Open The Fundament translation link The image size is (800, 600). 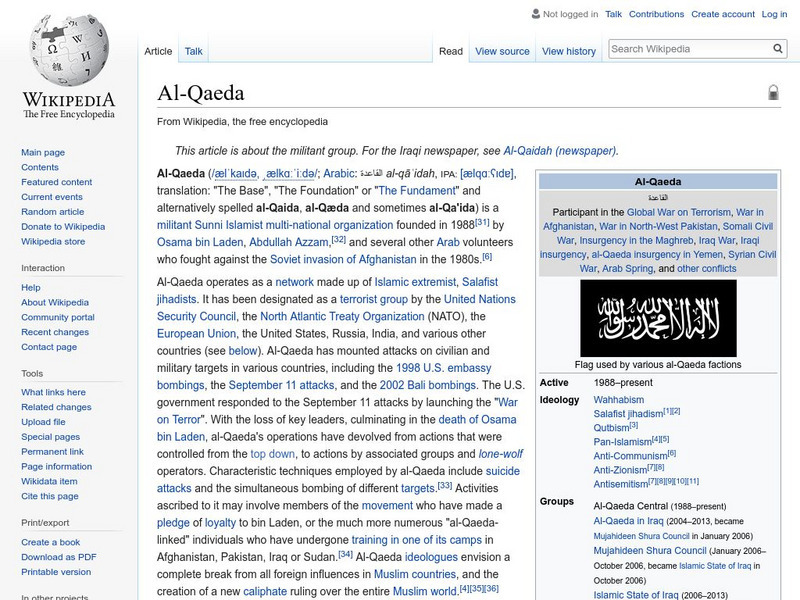click(417, 190)
